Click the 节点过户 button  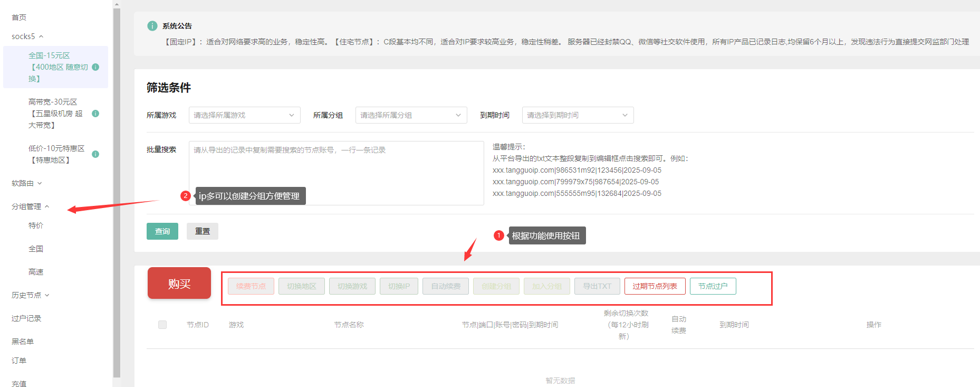713,286
